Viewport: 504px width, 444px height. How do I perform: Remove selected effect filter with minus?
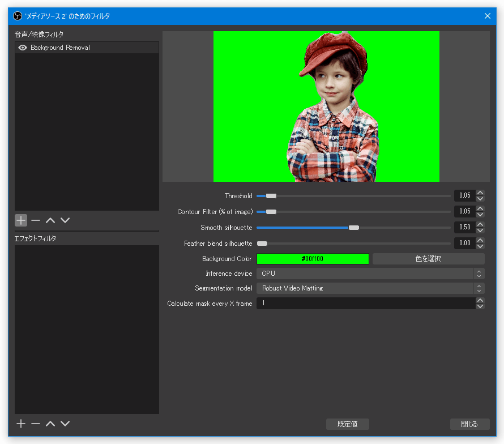36,424
